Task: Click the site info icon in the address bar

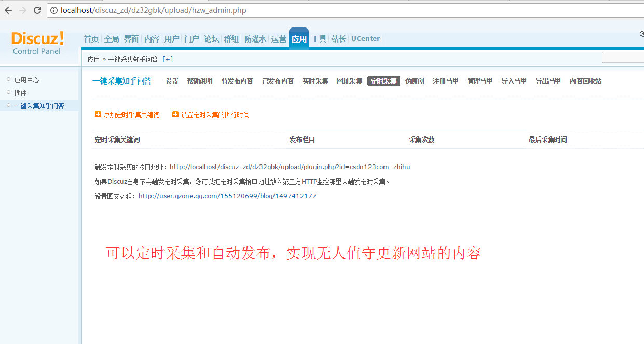Action: tap(54, 10)
